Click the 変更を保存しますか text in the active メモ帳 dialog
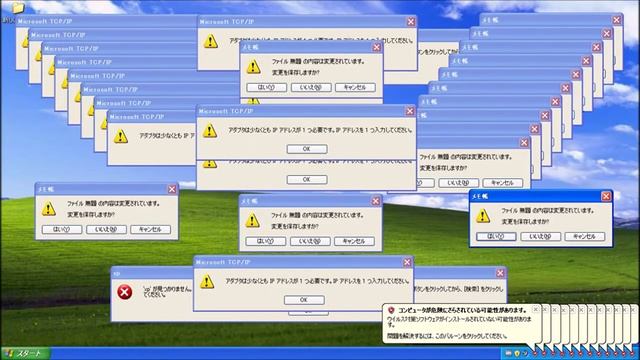 (525, 222)
